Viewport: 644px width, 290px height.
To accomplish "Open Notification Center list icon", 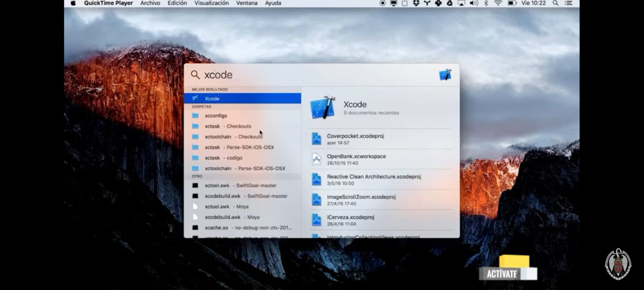I will [568, 3].
